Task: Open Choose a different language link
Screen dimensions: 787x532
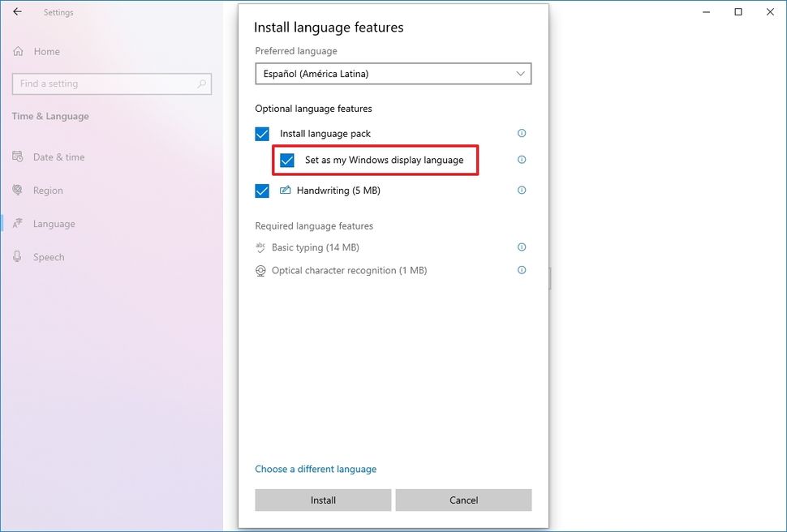Action: [316, 469]
